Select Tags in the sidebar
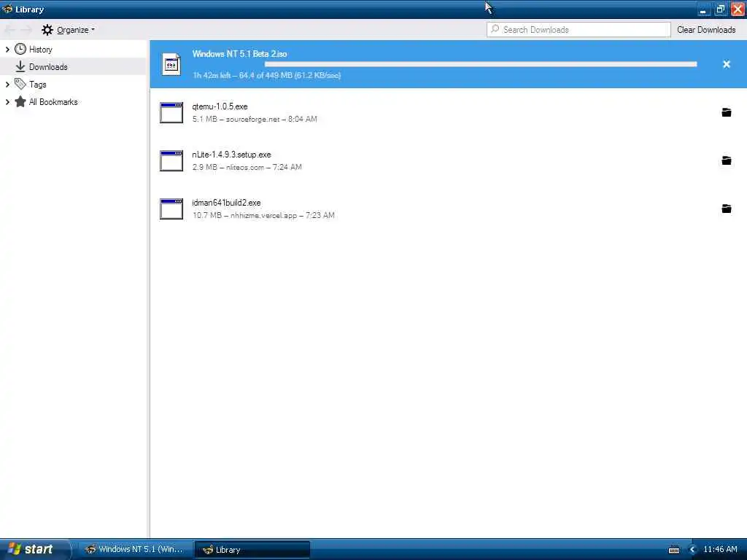Screen dimensions: 747x560 [38, 85]
